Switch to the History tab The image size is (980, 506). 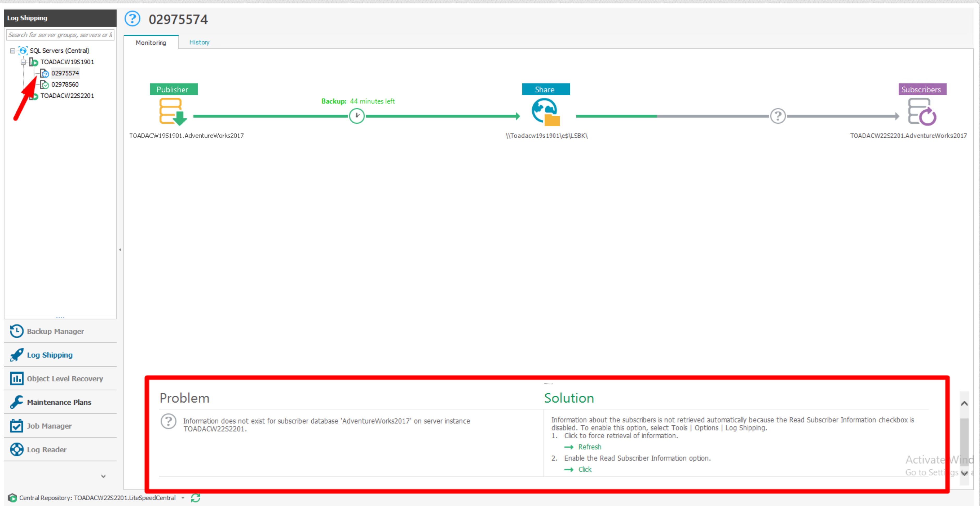tap(199, 42)
